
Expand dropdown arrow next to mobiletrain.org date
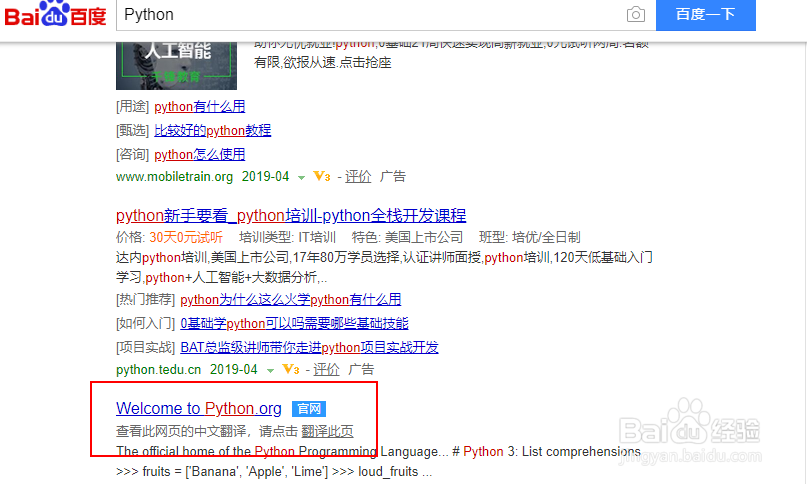(x=302, y=178)
